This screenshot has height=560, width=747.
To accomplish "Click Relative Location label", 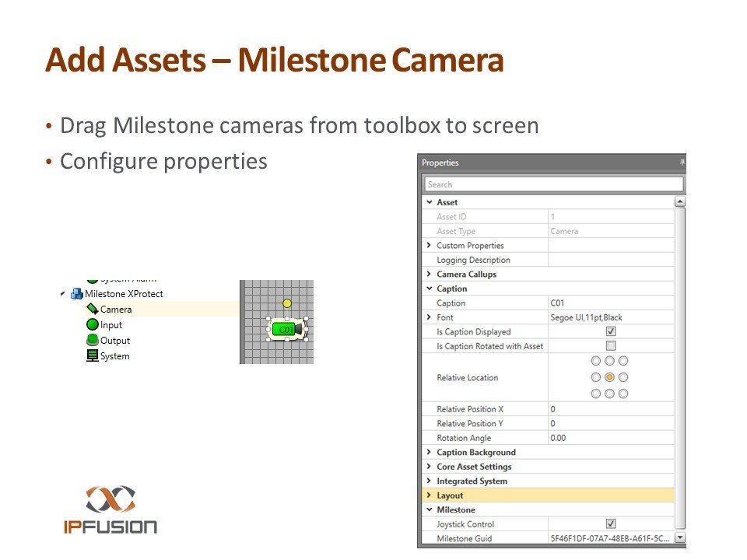I will pos(468,378).
